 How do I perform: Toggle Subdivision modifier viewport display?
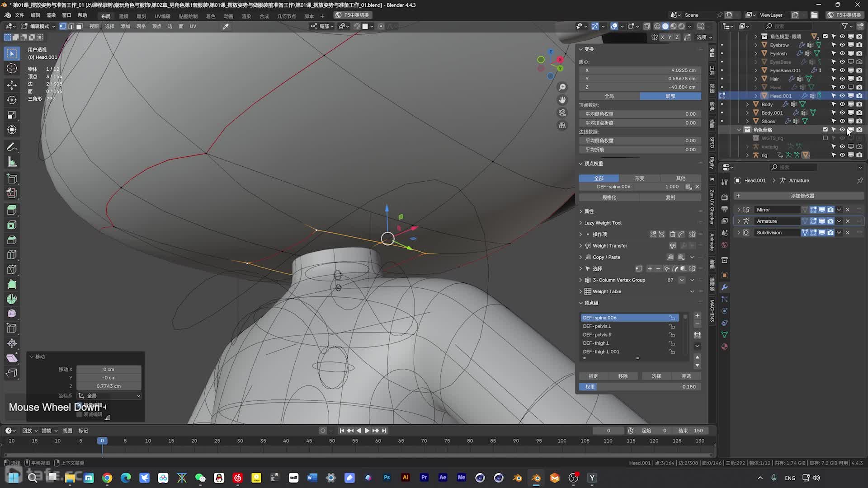pos(822,233)
